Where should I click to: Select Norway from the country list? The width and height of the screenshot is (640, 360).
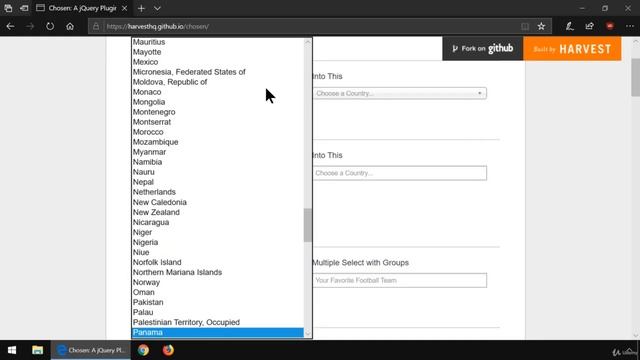218,282
